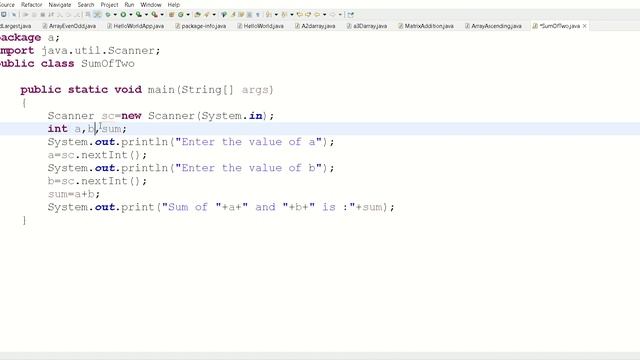
Task: Open the Search menu
Action: coord(86,4)
